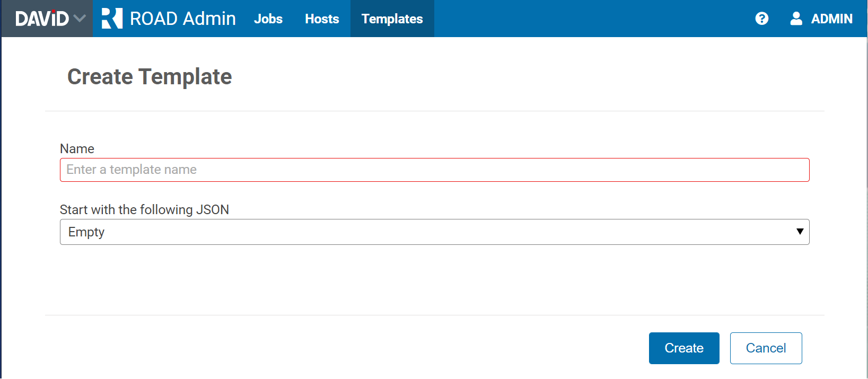
Task: Click the ROAD Admin title text
Action: (x=182, y=19)
